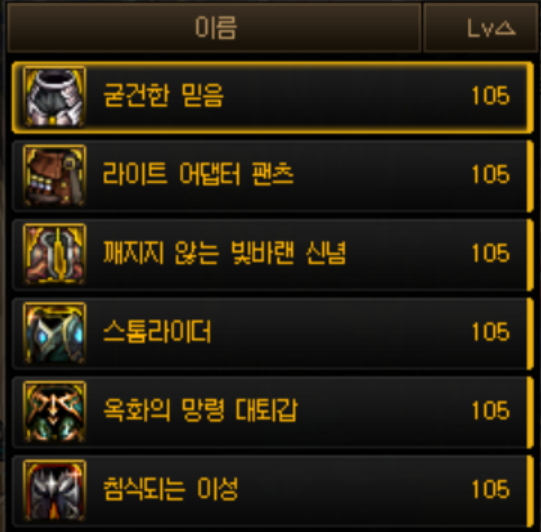
Task: Sort by the 이름 column header
Action: point(214,28)
